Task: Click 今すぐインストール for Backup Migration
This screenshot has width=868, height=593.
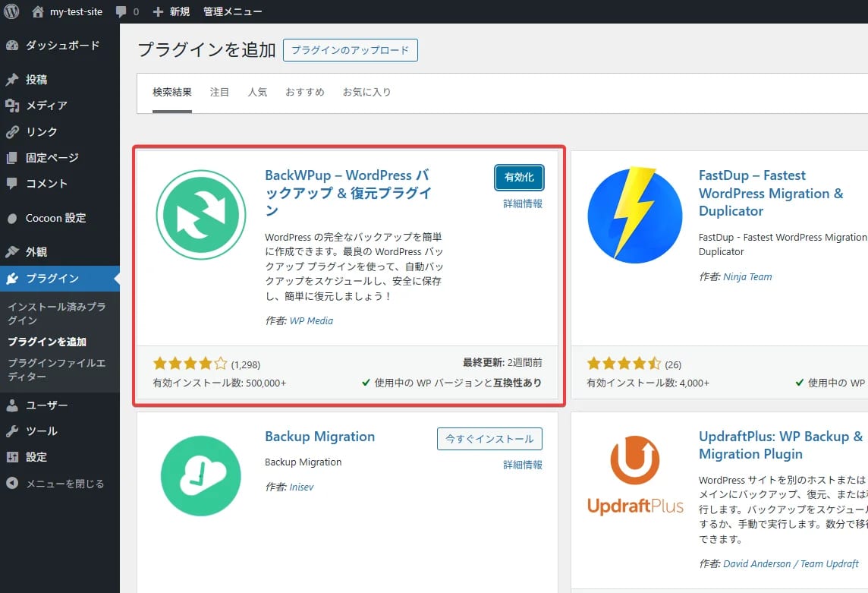Action: 489,439
